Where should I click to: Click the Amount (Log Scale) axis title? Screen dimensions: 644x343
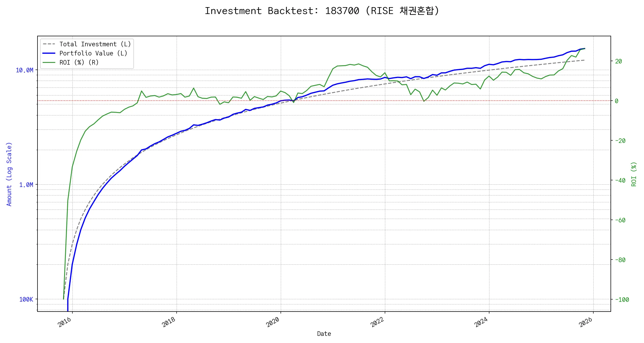[9, 174]
